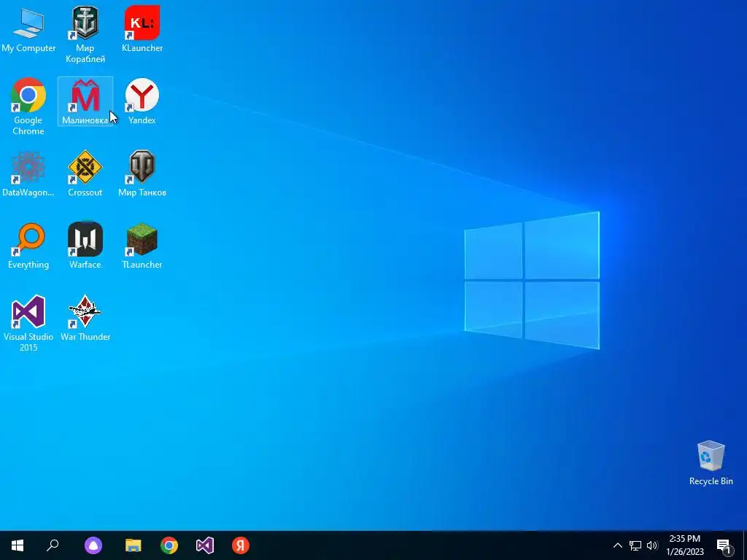This screenshot has height=560, width=747.
Task: Show hidden system tray icons
Action: coord(617,545)
